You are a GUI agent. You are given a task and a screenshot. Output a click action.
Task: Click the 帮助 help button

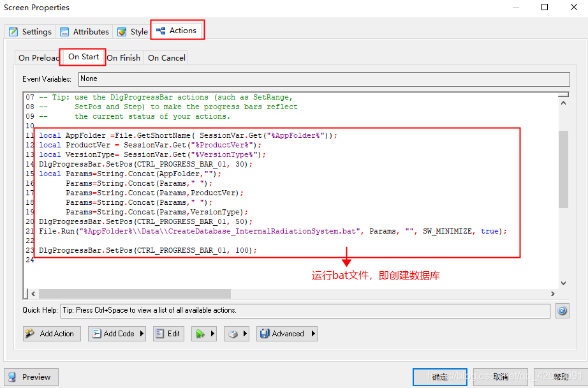click(561, 377)
